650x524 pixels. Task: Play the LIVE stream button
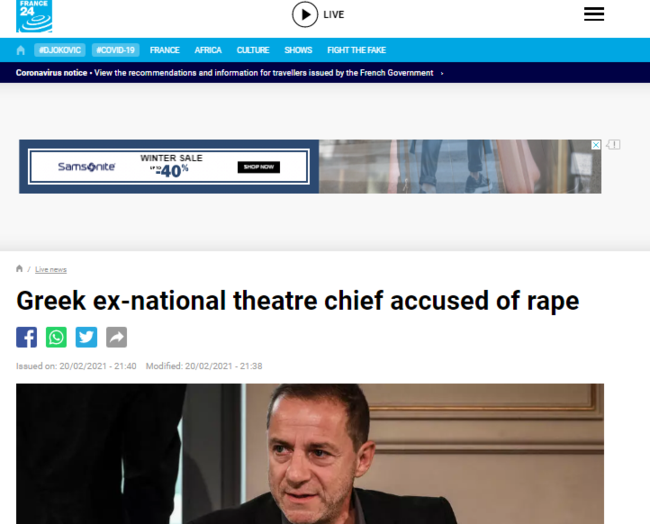click(305, 15)
